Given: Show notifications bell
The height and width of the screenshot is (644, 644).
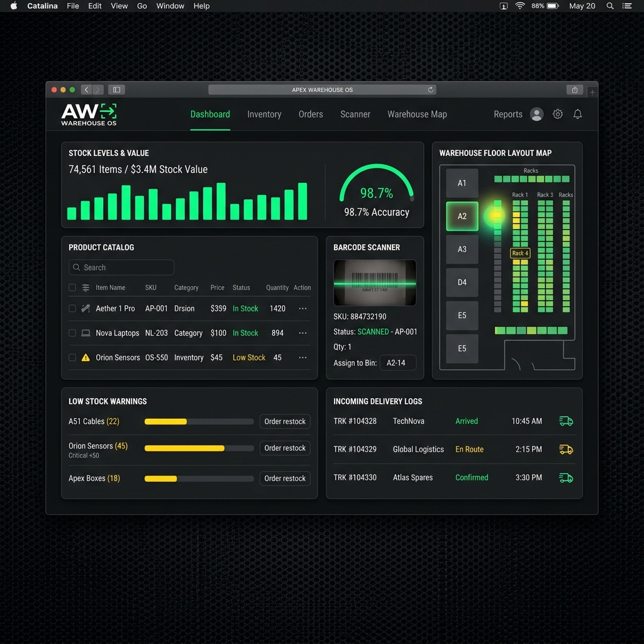Looking at the screenshot, I should point(577,114).
